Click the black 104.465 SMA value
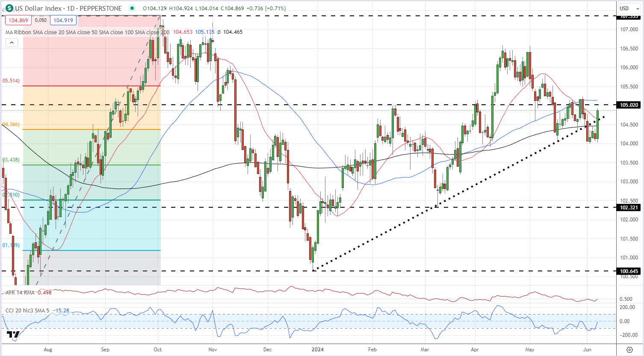 point(233,32)
